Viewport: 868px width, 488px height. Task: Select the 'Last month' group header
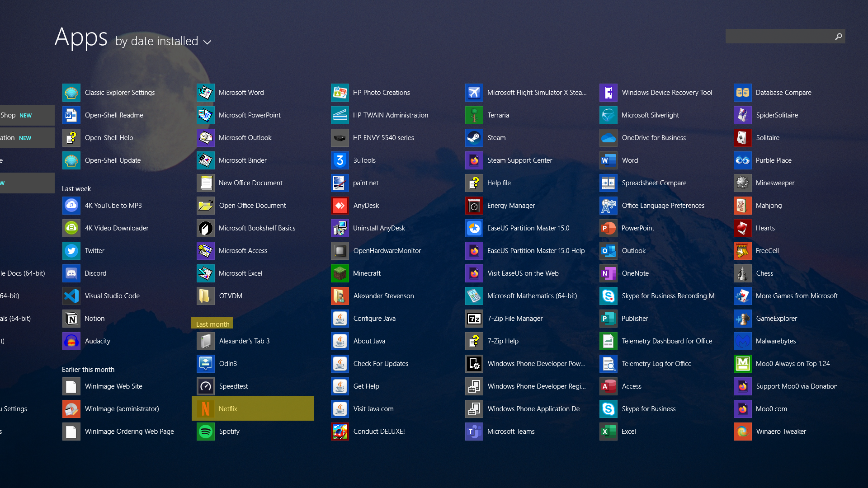(212, 324)
